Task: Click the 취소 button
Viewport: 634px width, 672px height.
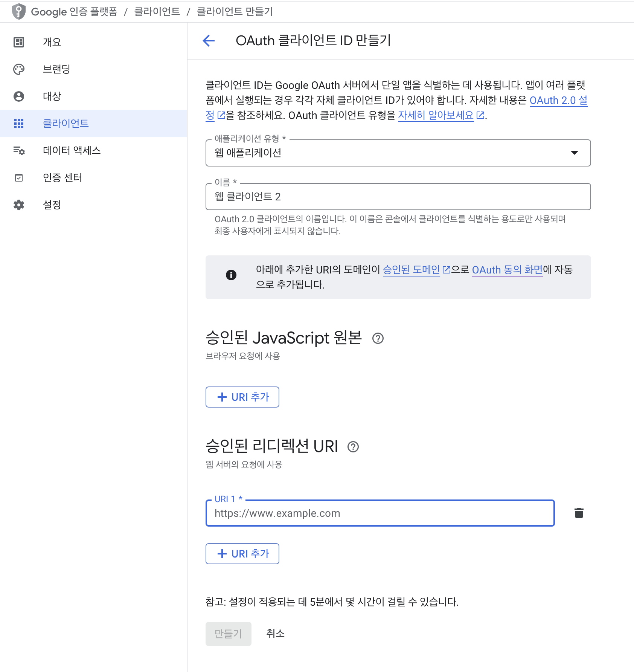Action: (275, 634)
